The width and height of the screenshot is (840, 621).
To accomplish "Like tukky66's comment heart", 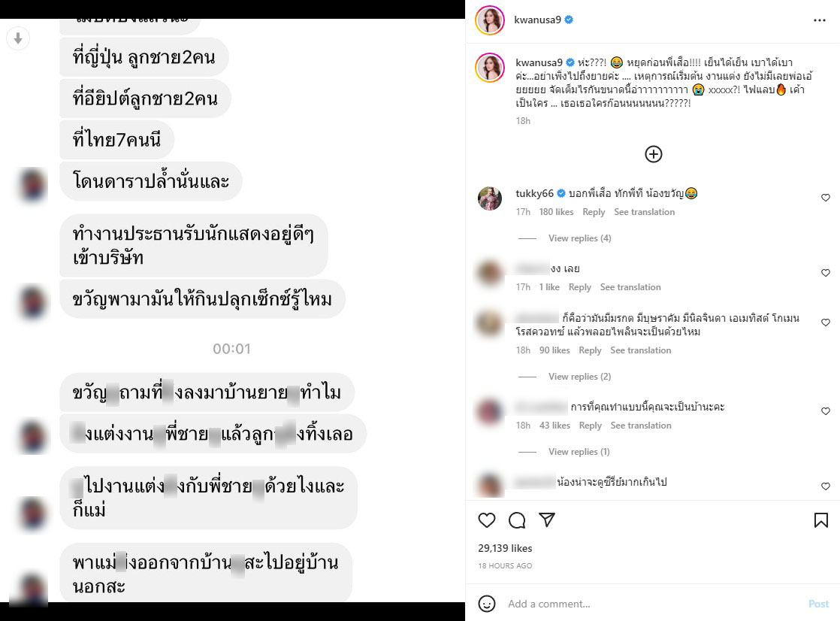I will 826,197.
